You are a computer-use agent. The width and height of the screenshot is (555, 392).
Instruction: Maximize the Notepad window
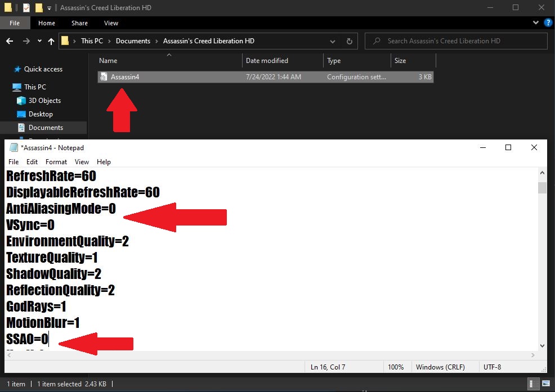(x=508, y=147)
